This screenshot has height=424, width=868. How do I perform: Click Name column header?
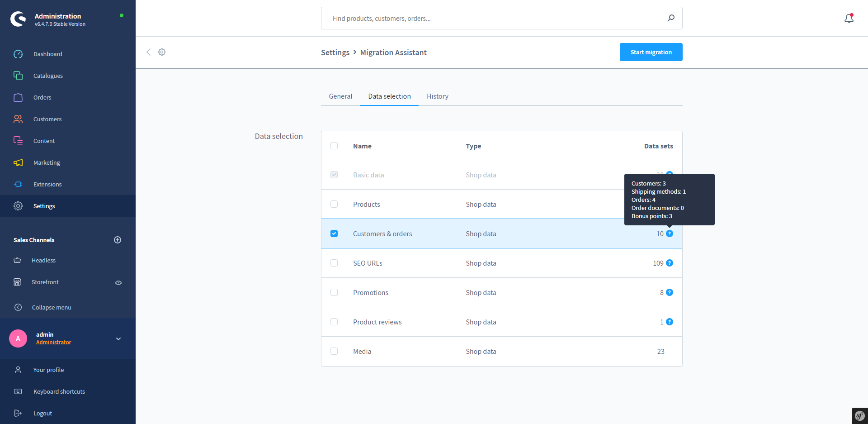tap(362, 146)
